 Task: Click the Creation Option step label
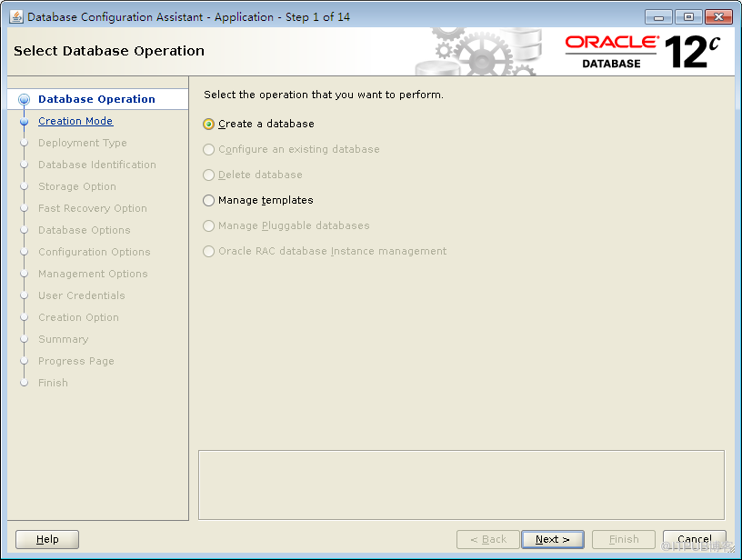click(x=78, y=317)
